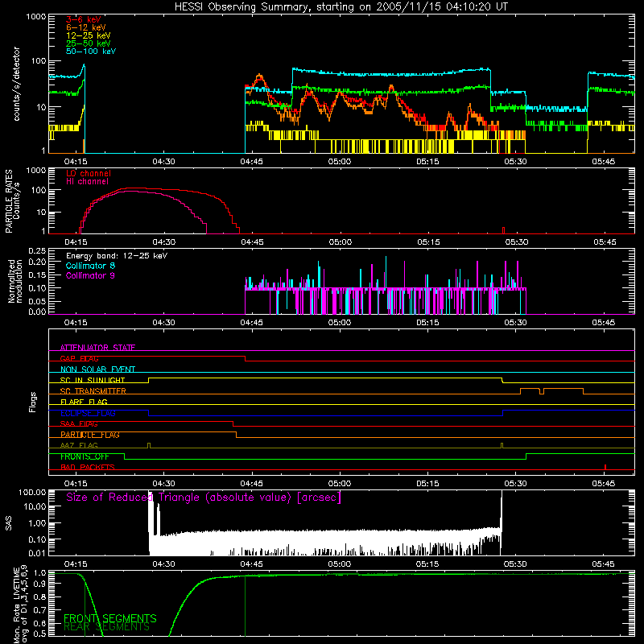This screenshot has width=644, height=644.
Task: Click the "Normalized modulation" axis title
Action: (15, 281)
